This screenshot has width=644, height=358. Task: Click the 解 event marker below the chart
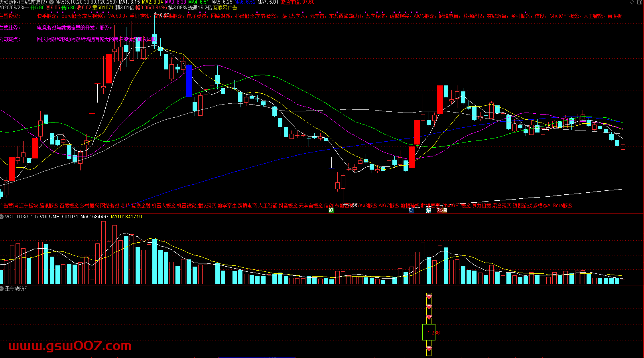429,210
